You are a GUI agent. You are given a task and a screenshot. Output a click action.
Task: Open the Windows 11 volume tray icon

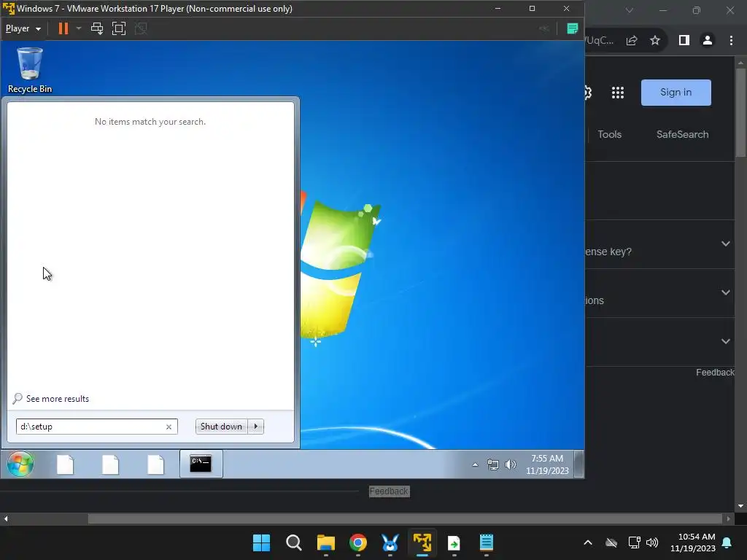pyautogui.click(x=652, y=542)
